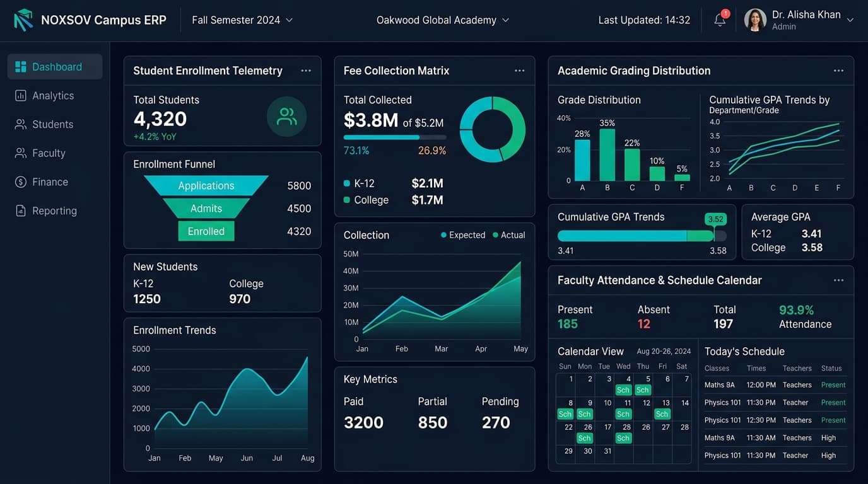Click the NOXSOV logo icon
The image size is (868, 484).
23,20
